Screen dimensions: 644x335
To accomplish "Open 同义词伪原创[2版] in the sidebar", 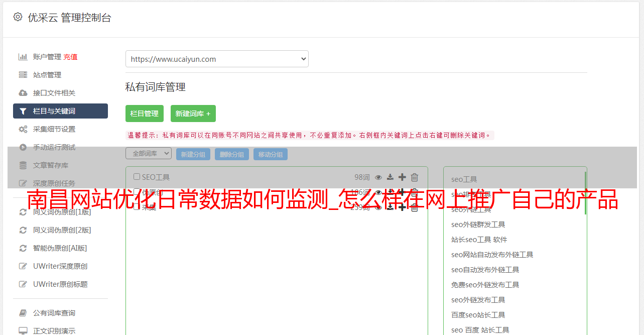I will point(62,230).
